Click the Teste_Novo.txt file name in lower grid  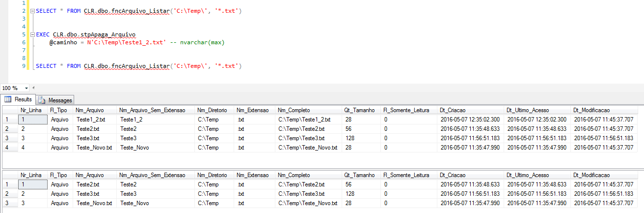95,203
